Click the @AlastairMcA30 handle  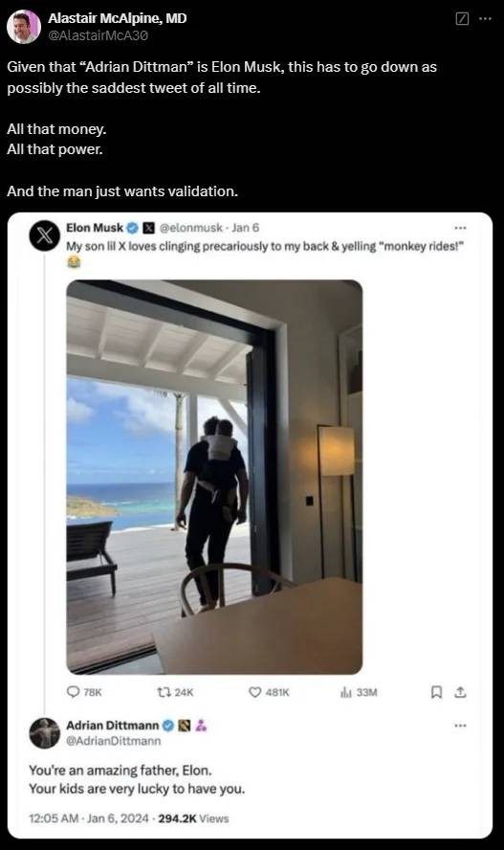[x=98, y=35]
